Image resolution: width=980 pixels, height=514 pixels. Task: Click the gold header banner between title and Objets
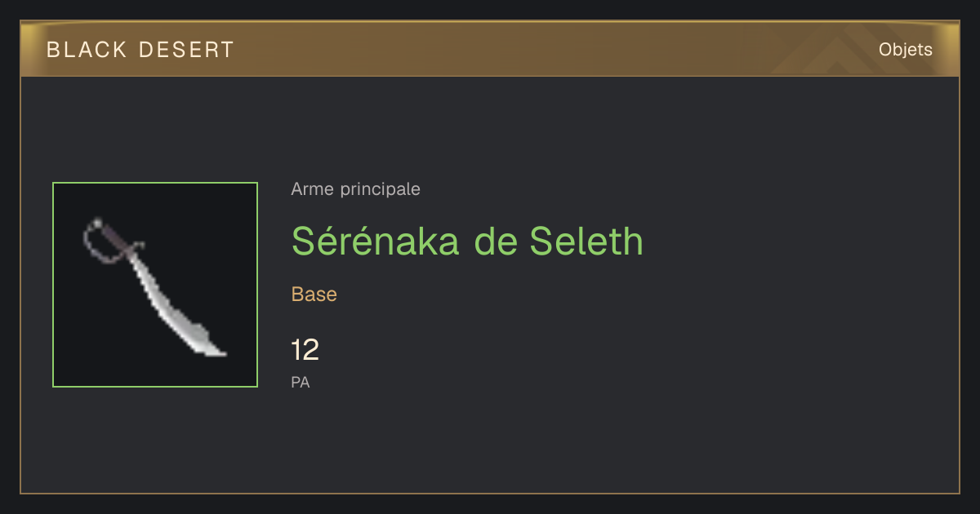[555, 50]
